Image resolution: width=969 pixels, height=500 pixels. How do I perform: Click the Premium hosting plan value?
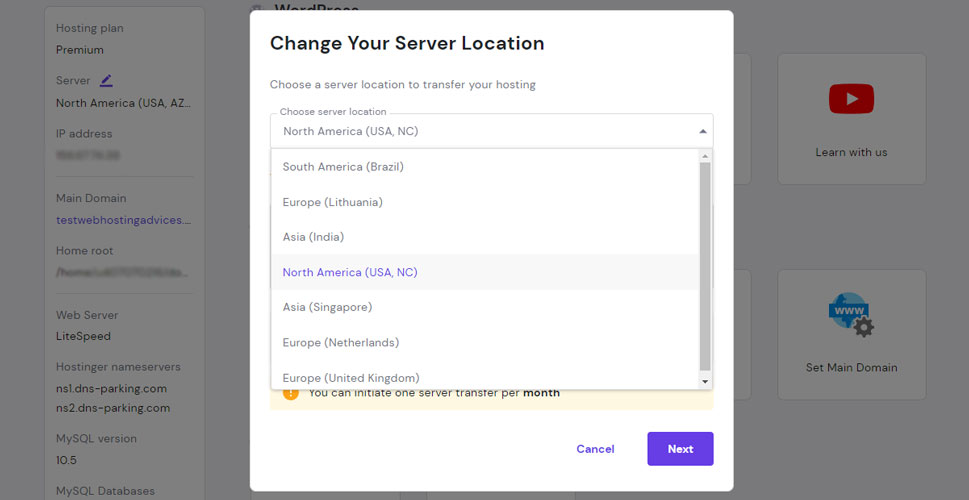(x=80, y=50)
